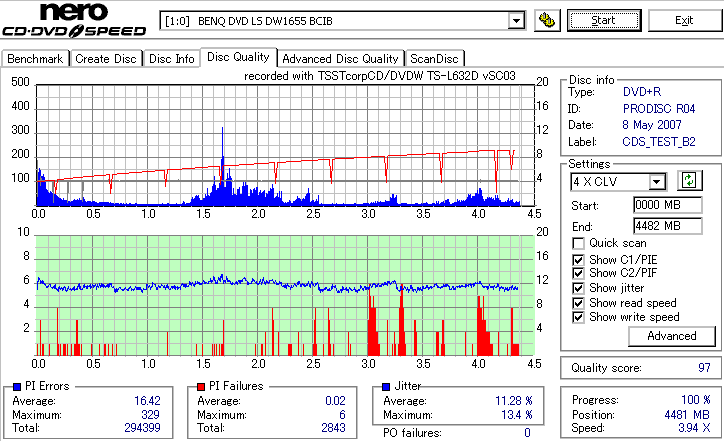Select the Disc Quality tab
The width and height of the screenshot is (724, 441).
point(238,57)
